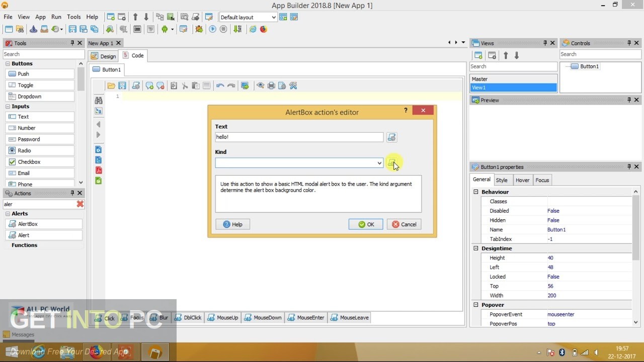This screenshot has width=644, height=362.
Task: Click the open folder icon in code editor toolbar
Action: (111, 86)
